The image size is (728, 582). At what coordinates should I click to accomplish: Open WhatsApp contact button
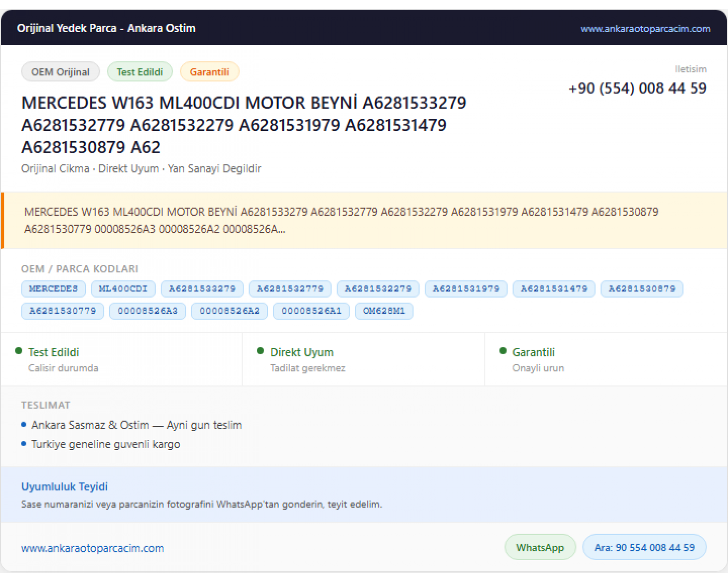[x=540, y=547]
